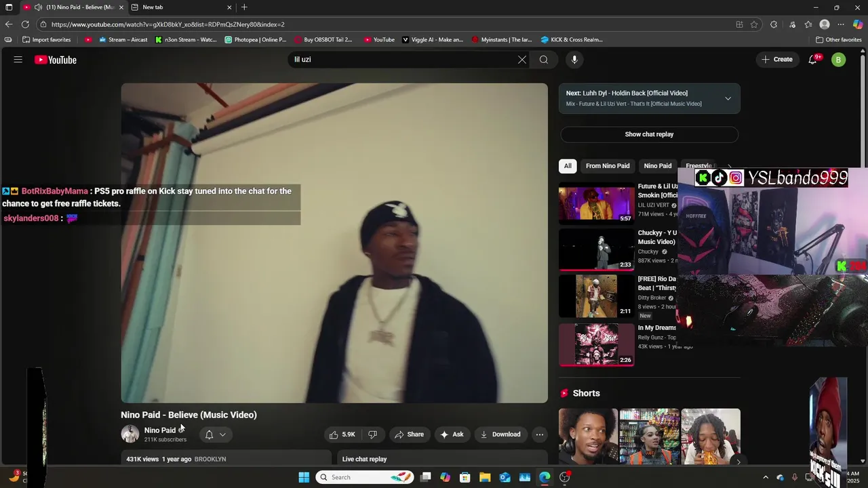Click Show chat replay button
This screenshot has width=868, height=488.
[649, 134]
